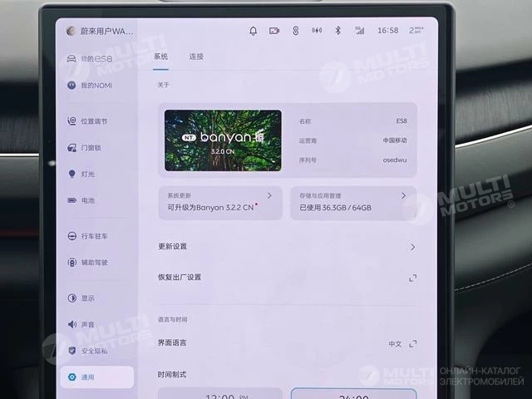Open the 中文 language selector

coord(402,344)
